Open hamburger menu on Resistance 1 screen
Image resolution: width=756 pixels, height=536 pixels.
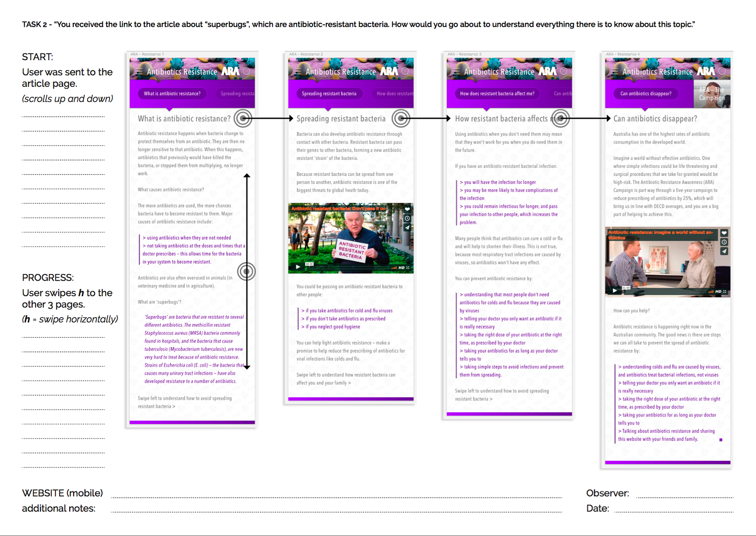coord(139,72)
